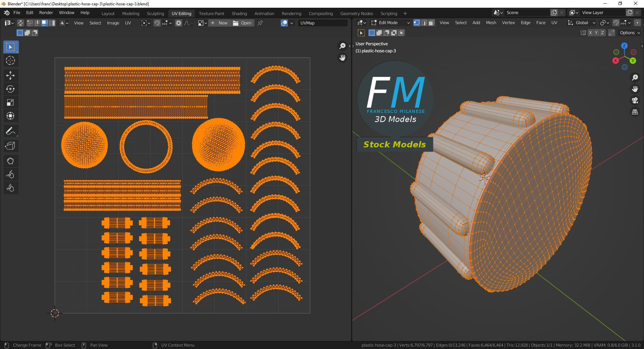Toggle camera view in 3D viewport

[635, 100]
